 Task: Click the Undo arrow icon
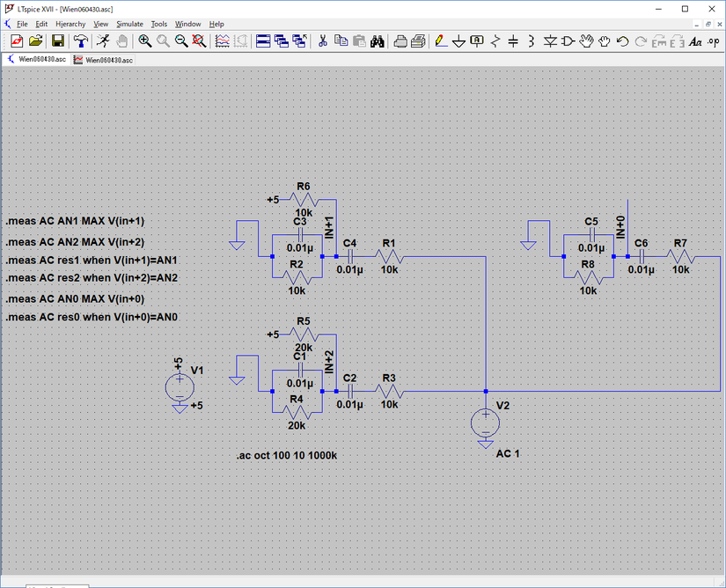(x=622, y=41)
